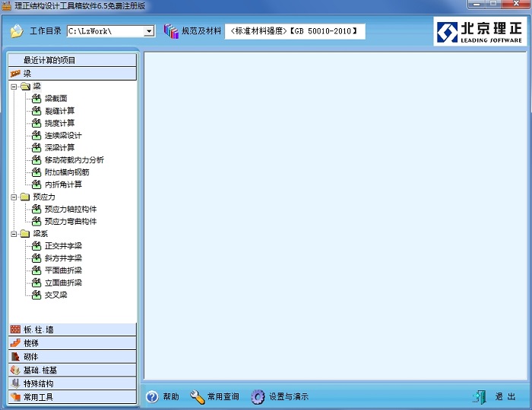
Task: Select the 标准材料强度 GB 50010-2010 box
Action: 295,31
